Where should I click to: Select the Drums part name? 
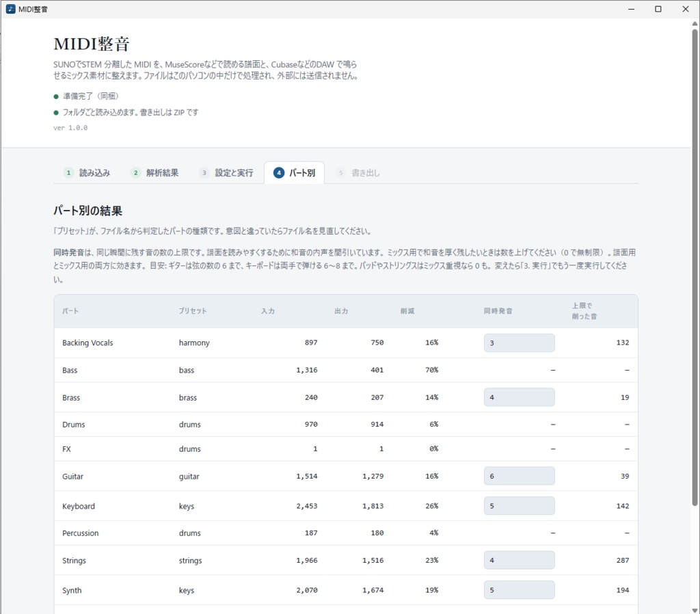(74, 424)
